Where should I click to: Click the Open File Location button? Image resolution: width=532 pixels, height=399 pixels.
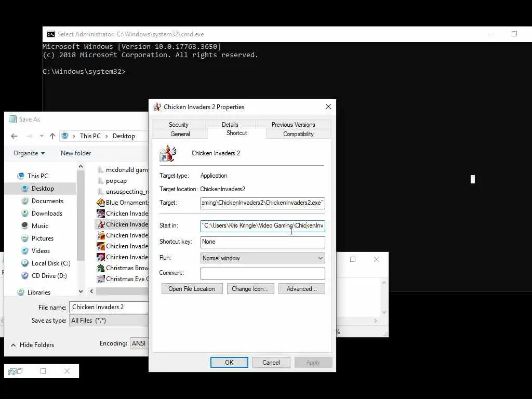pyautogui.click(x=192, y=289)
